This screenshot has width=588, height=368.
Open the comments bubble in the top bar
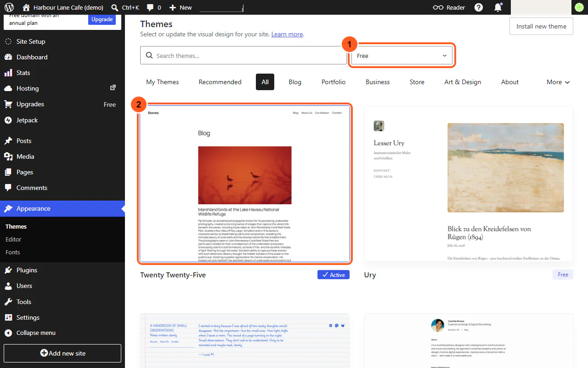tap(154, 7)
